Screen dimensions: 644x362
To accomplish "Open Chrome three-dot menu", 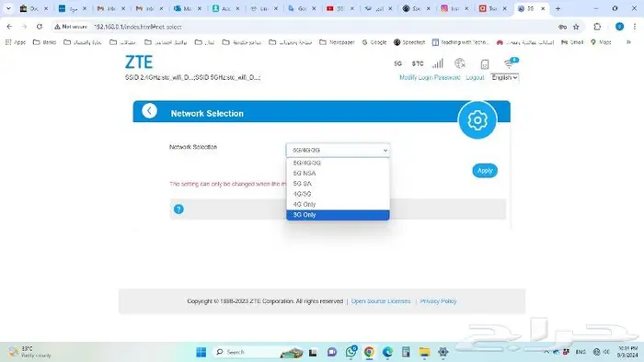I will 635,27.
